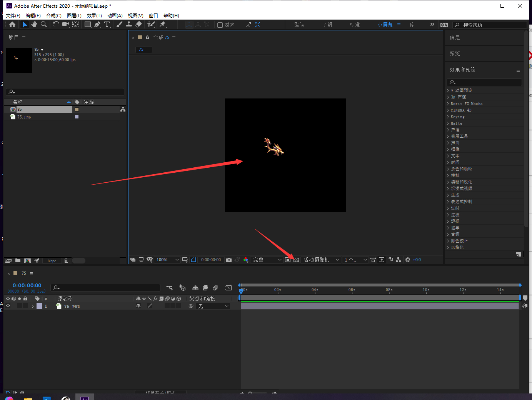Select the Eraser tool
Screen dimensions: 532x400
(x=139, y=25)
